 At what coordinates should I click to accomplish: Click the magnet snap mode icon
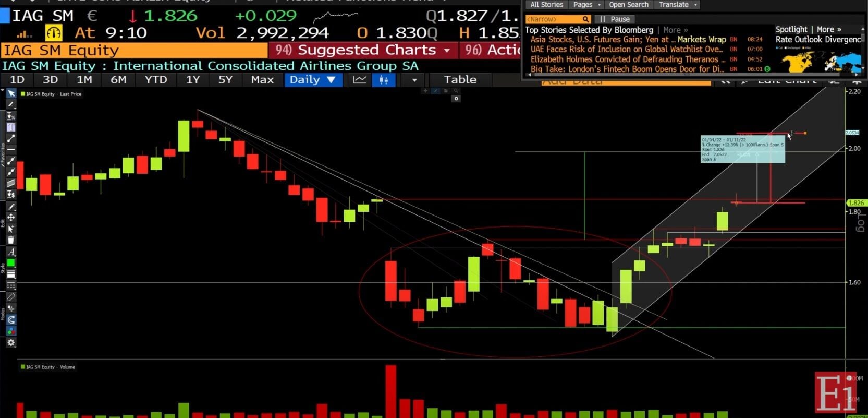click(x=10, y=319)
